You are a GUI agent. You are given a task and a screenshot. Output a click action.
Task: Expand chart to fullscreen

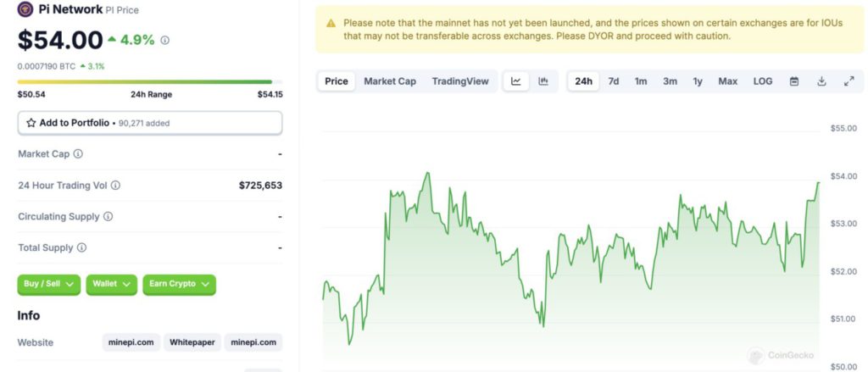coord(849,81)
